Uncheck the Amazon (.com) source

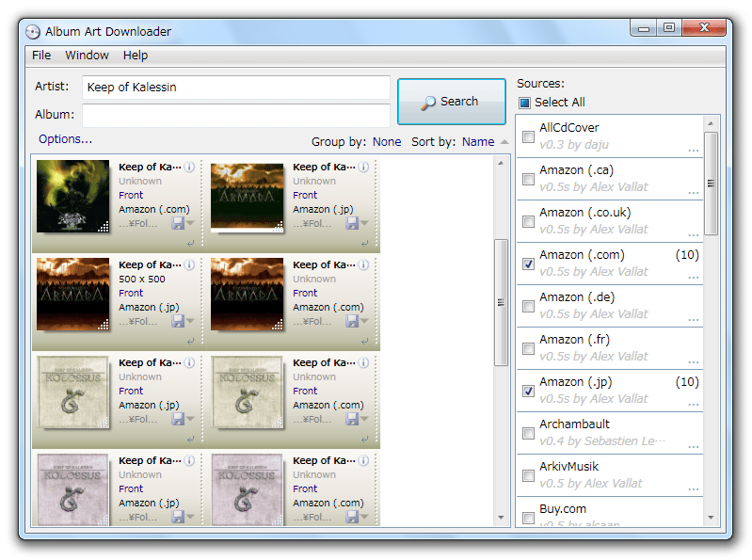[x=528, y=264]
